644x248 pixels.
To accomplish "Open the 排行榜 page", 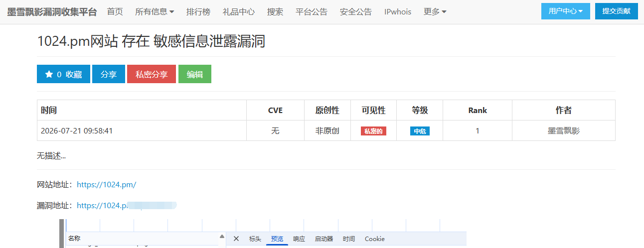I will pos(198,12).
